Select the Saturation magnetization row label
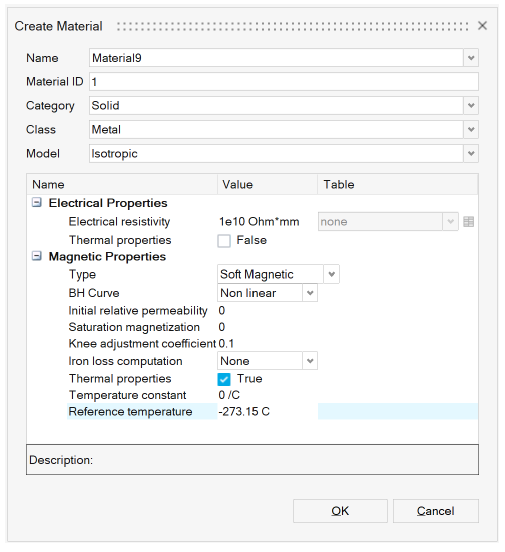Screen dimensions: 505x552 pos(134,327)
